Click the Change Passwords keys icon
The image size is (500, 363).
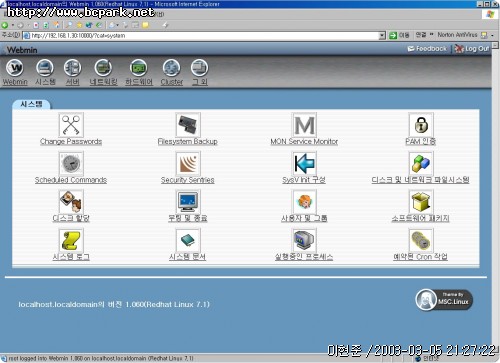(71, 125)
